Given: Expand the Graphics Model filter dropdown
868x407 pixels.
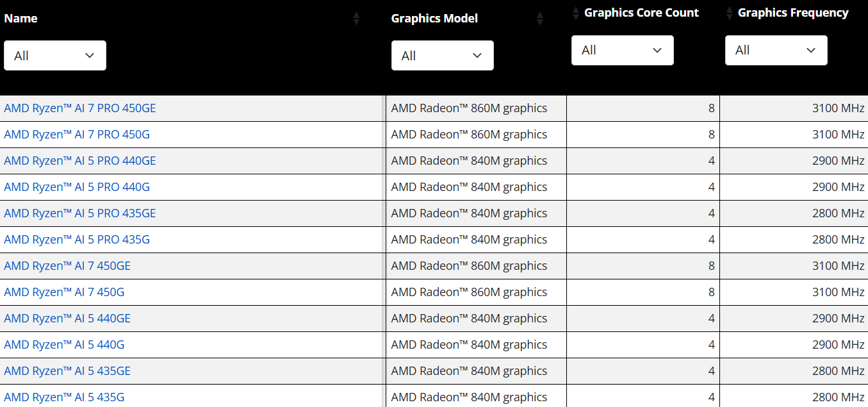Looking at the screenshot, I should tap(442, 56).
